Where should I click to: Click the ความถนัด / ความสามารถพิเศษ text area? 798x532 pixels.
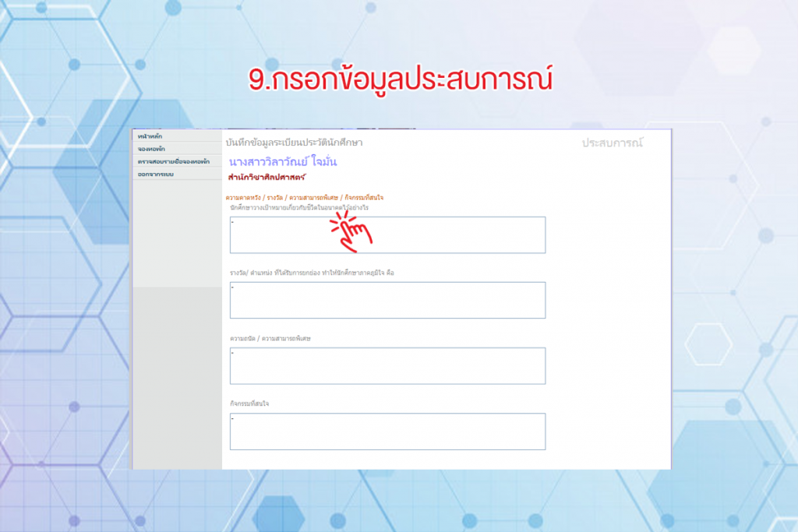tap(387, 365)
